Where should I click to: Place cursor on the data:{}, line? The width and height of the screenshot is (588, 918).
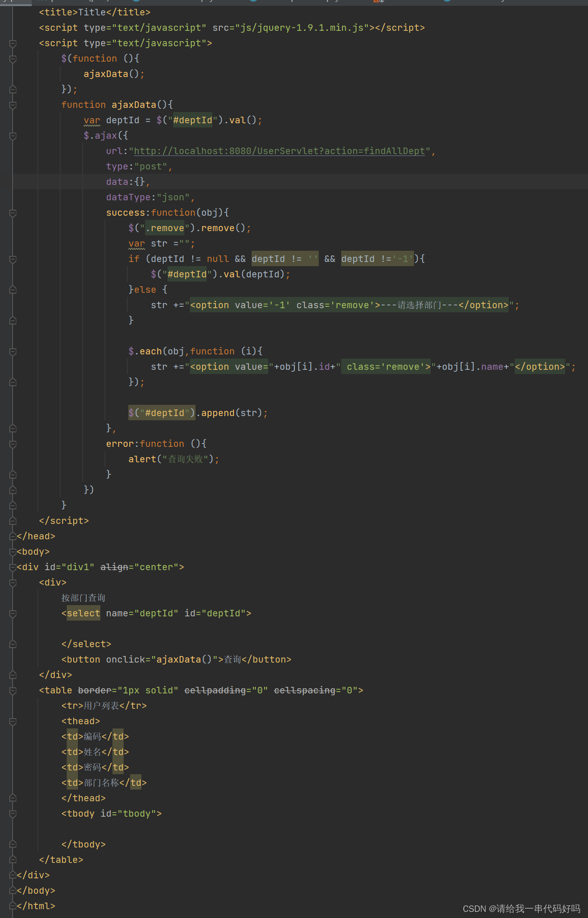pos(128,182)
